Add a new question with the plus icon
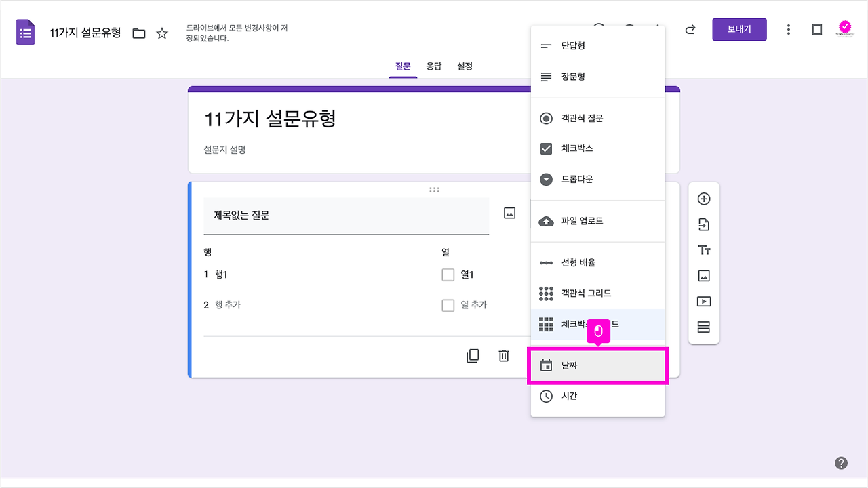The image size is (868, 488). pyautogui.click(x=704, y=198)
